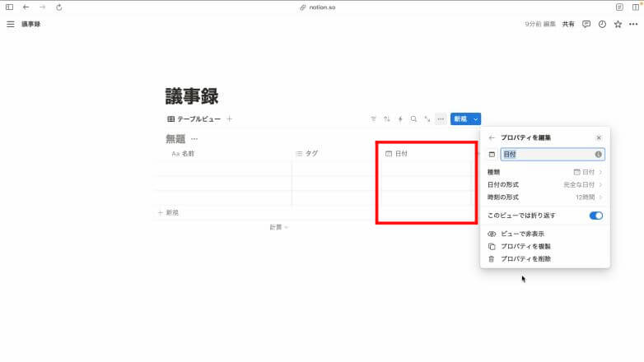The height and width of the screenshot is (362, 644).
Task: Click the expand full-page arrows icon
Action: 427,119
